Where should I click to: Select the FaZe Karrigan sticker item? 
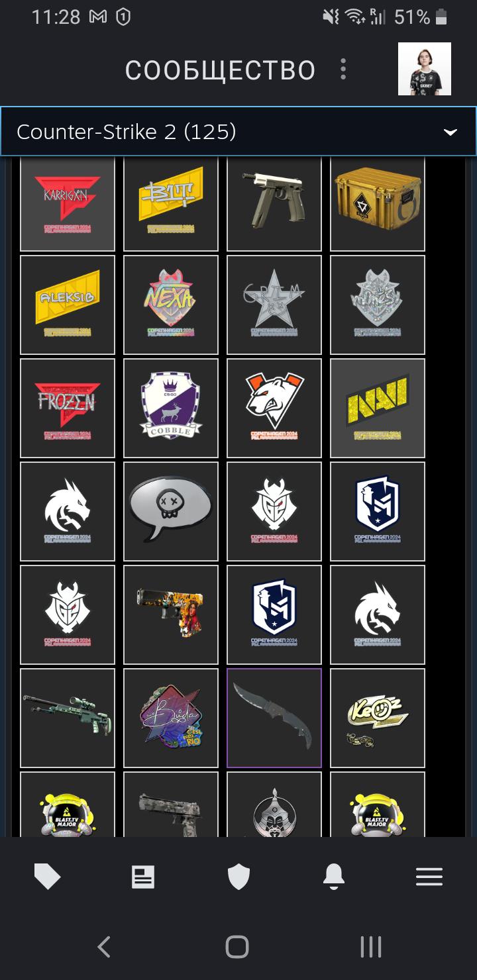point(68,202)
